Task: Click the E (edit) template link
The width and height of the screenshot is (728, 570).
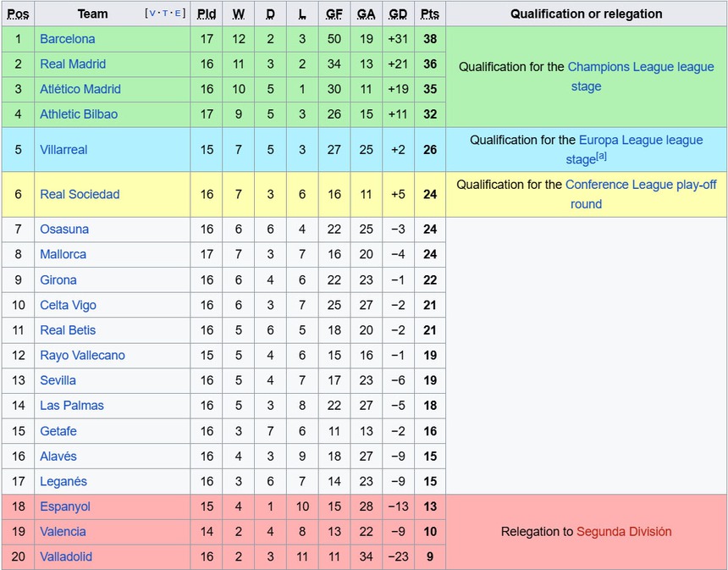Action: point(178,14)
